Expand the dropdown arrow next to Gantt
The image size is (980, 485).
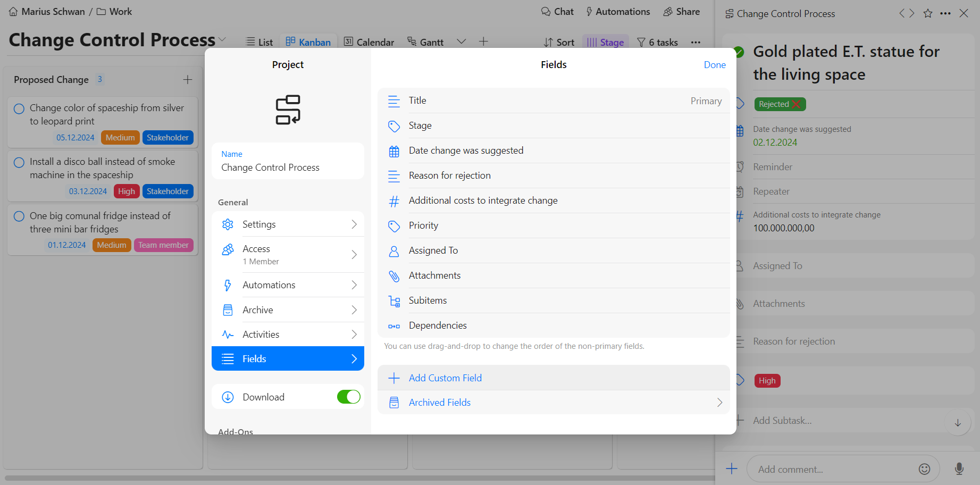point(461,41)
